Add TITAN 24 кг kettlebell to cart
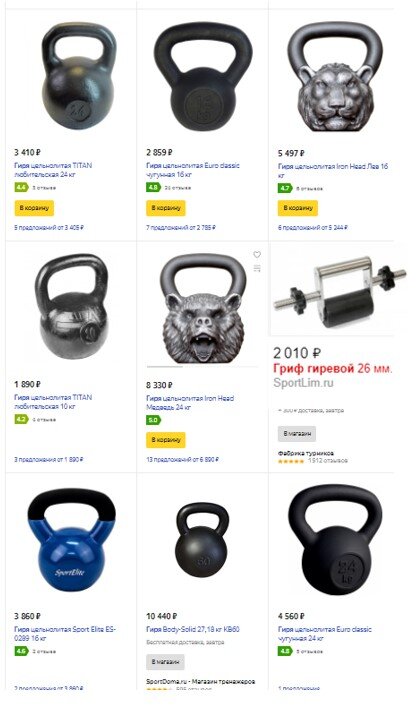 click(x=34, y=208)
